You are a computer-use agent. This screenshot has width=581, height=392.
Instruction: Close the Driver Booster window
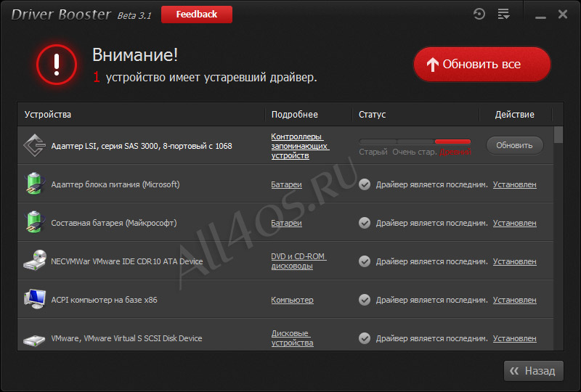562,15
